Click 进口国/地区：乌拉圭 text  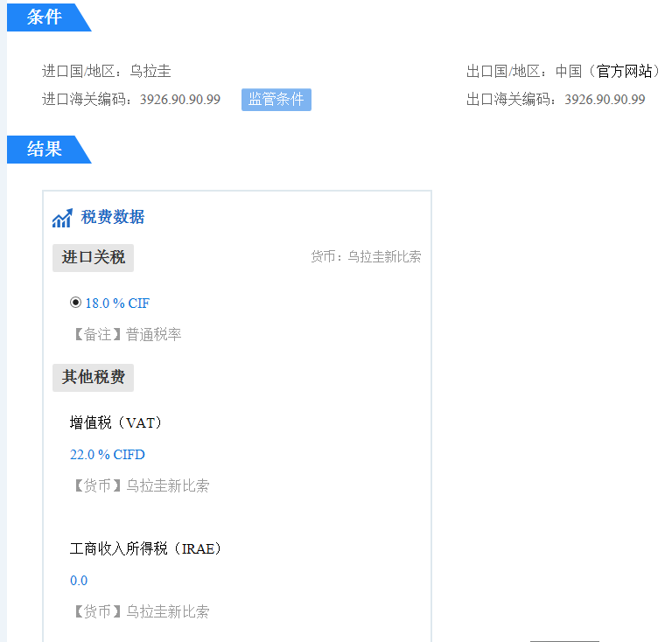106,71
